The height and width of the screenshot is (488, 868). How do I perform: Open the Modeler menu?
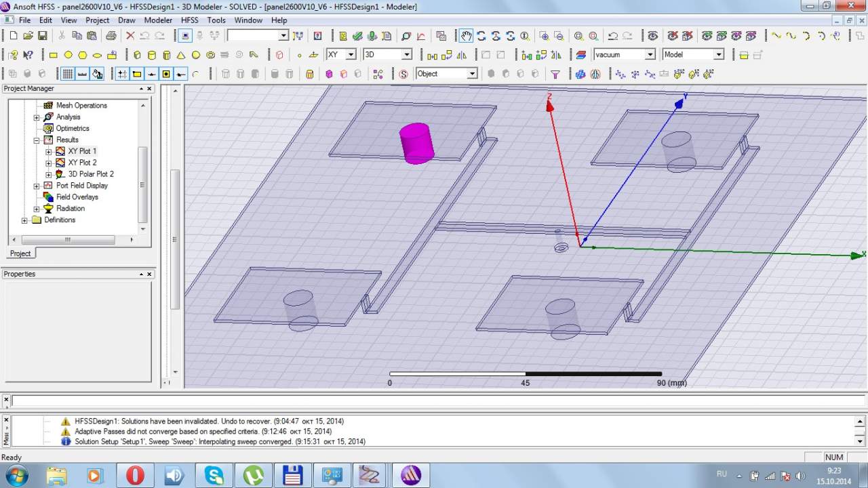pos(158,20)
